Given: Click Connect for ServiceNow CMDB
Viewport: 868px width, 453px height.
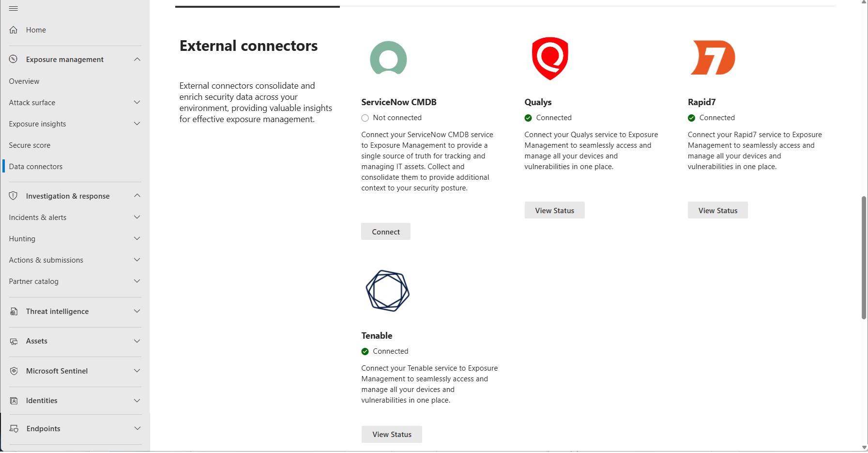Looking at the screenshot, I should [386, 232].
